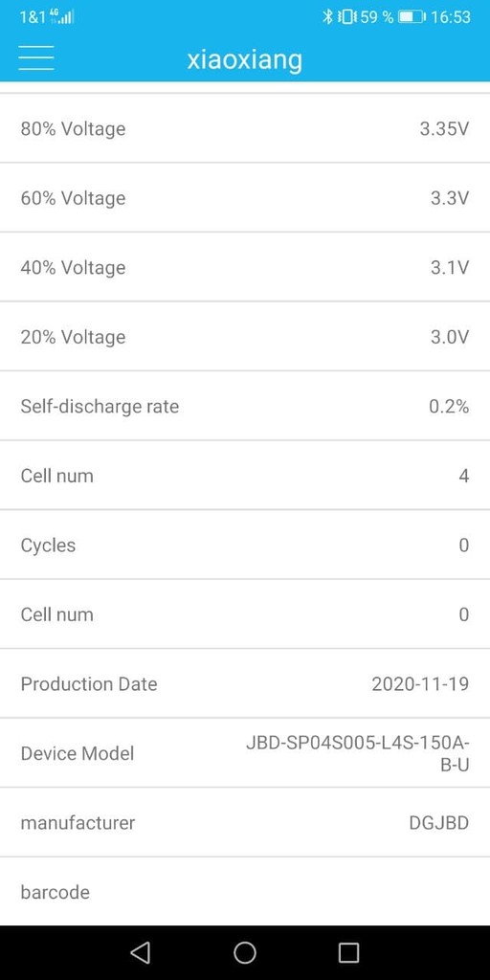Tap the empty barcode field
The image size is (490, 980).
(245, 892)
